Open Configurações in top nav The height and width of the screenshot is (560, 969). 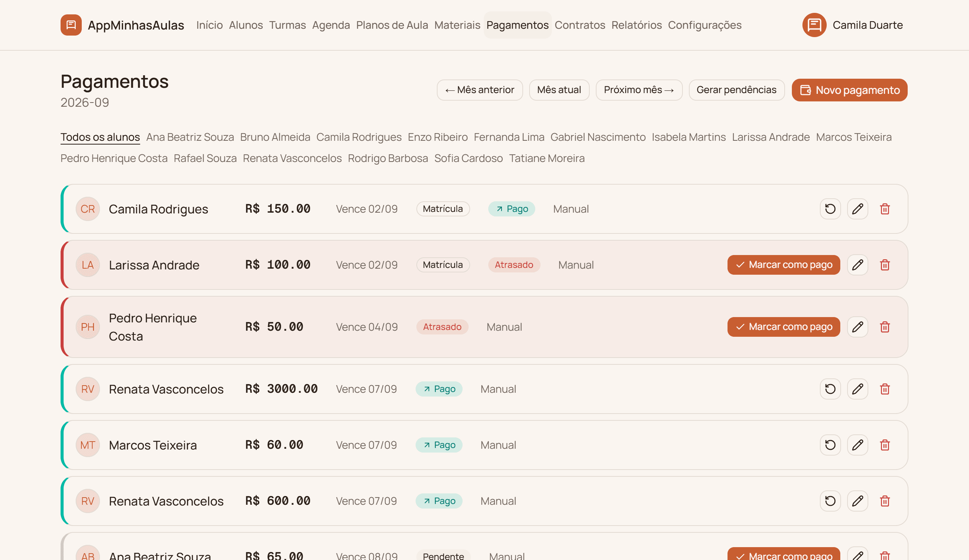(704, 25)
